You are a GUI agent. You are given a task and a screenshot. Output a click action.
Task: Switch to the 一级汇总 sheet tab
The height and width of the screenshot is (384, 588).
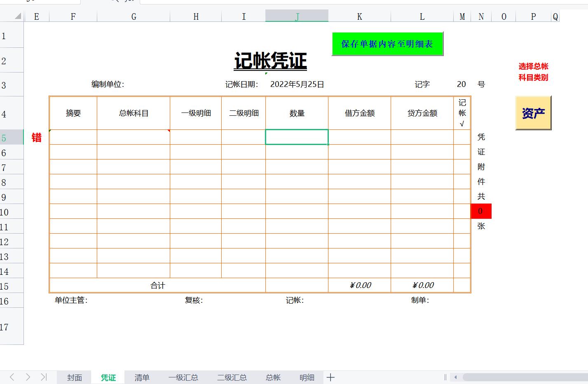(184, 377)
